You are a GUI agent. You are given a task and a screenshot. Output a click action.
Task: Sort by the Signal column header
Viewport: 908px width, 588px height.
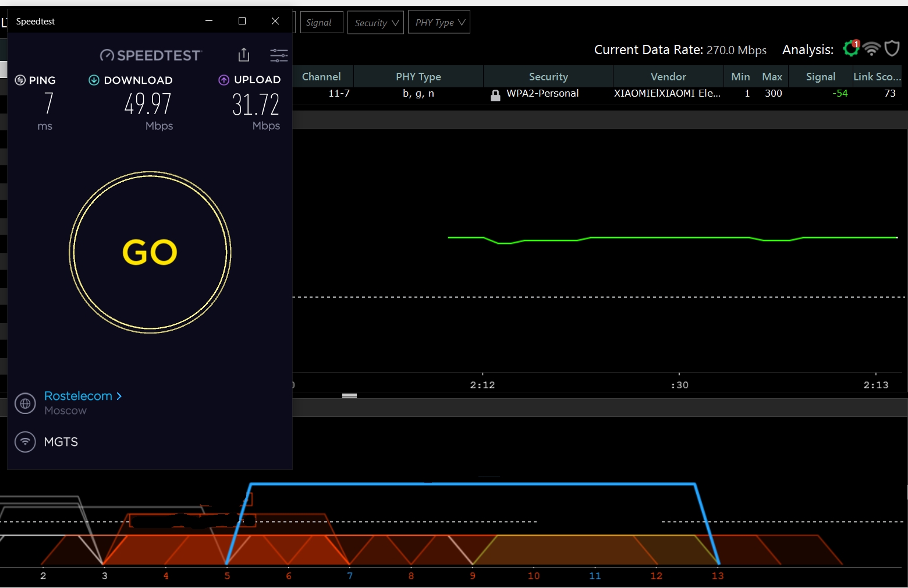(821, 76)
